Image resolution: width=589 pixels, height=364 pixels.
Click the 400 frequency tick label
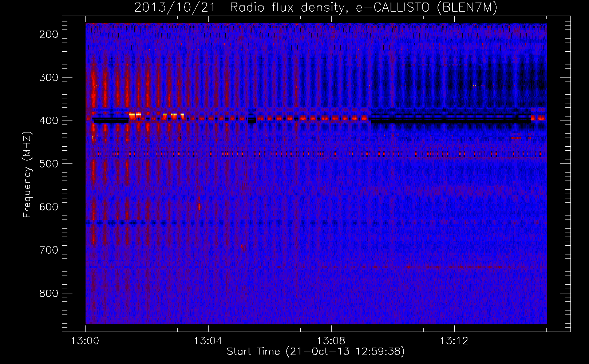coord(49,120)
